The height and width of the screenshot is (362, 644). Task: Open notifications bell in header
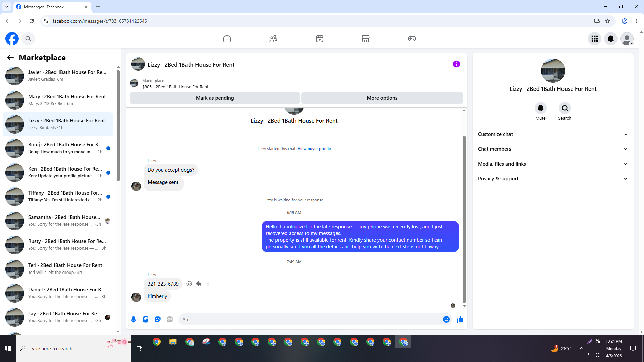[x=611, y=39]
